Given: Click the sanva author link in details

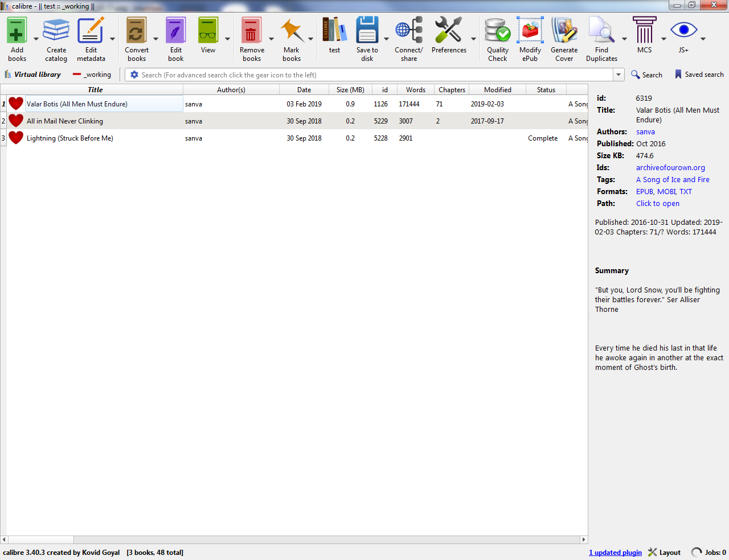Looking at the screenshot, I should click(645, 131).
